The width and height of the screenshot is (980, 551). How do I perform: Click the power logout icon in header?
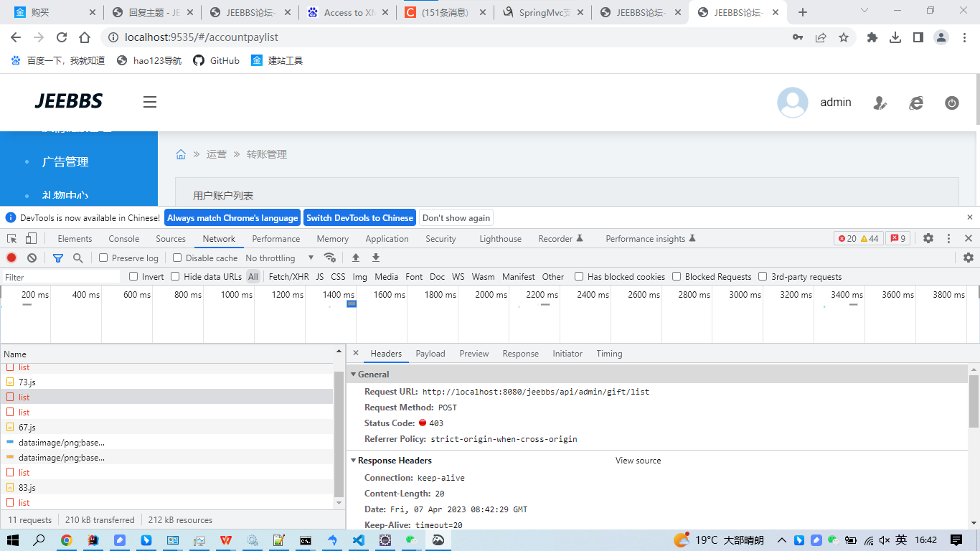click(x=952, y=103)
